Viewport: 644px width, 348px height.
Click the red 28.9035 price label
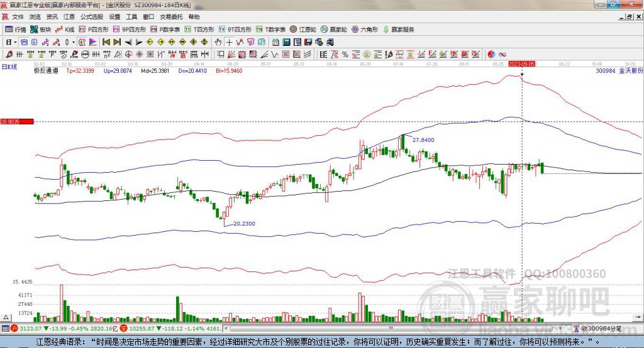17,121
